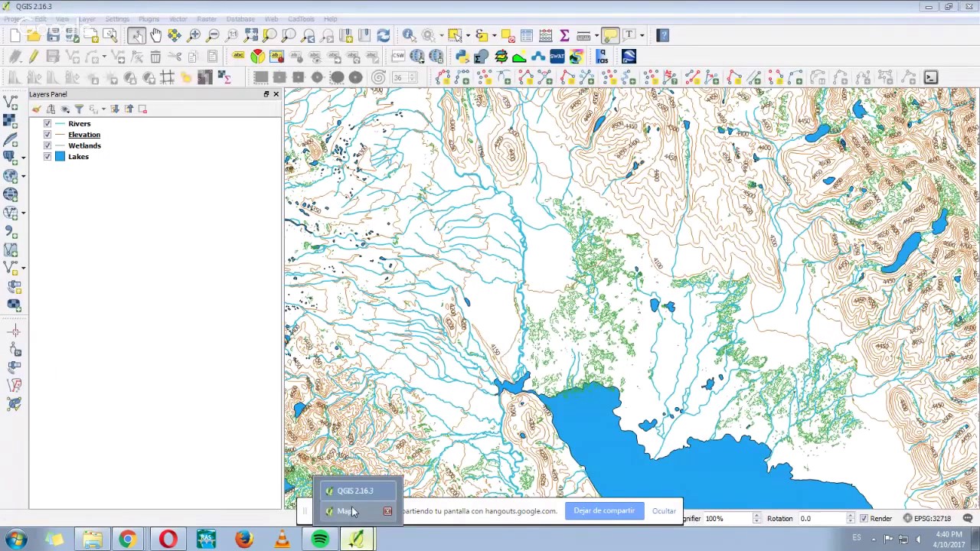Click the 'Dejar de compartir' button

pos(604,510)
